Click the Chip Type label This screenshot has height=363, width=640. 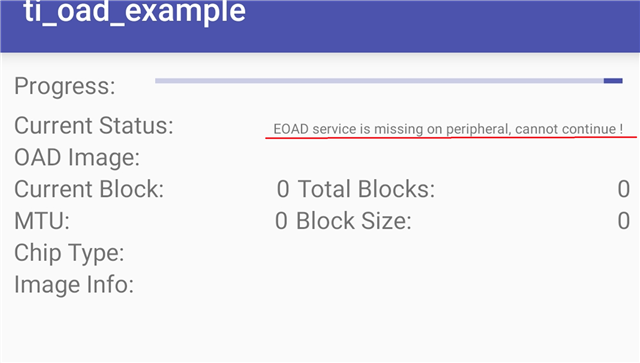click(69, 254)
